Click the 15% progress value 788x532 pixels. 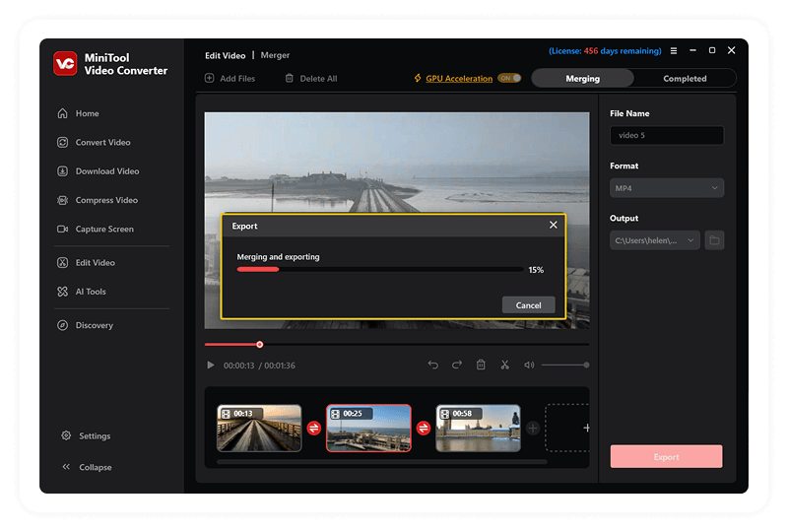[x=536, y=270]
